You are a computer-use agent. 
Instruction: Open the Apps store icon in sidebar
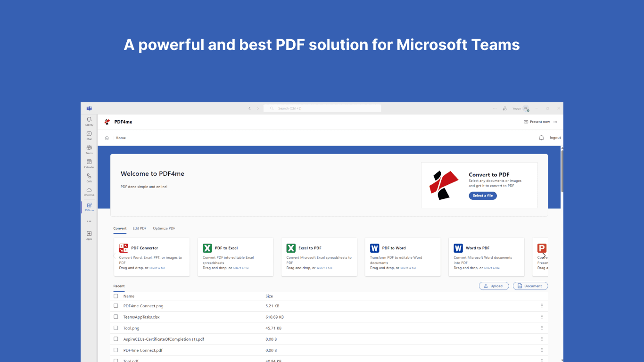pos(89,235)
